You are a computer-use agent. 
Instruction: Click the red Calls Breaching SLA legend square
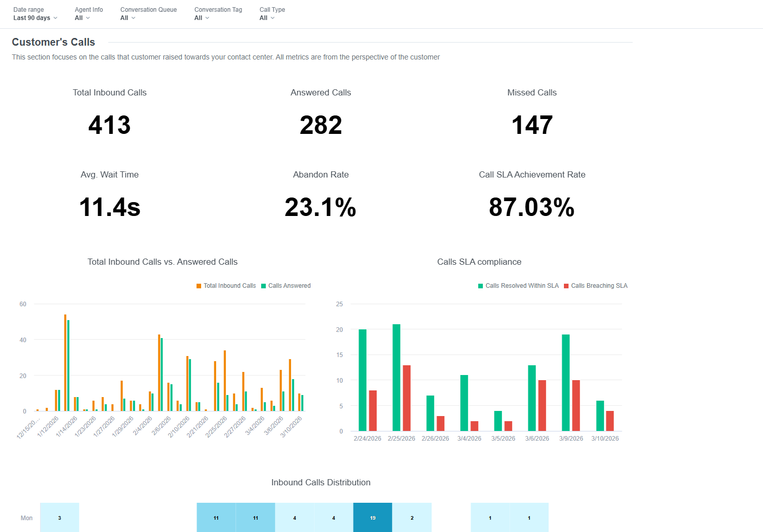pyautogui.click(x=565, y=285)
